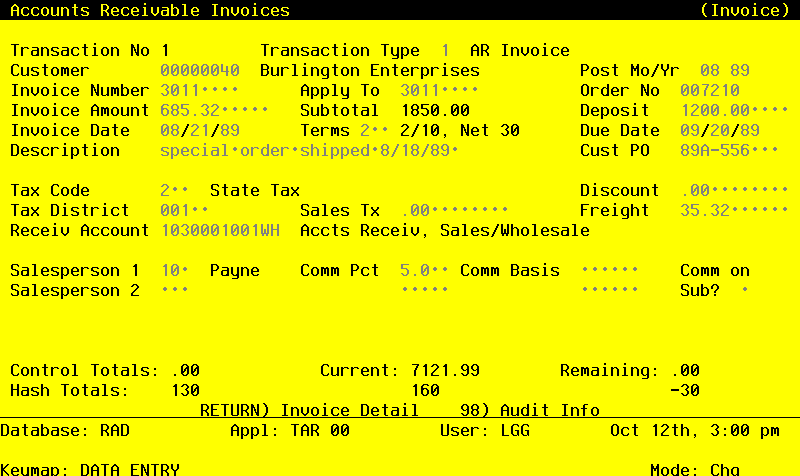Click the salesperson name Payne
The height and width of the screenshot is (476, 800).
pos(235,271)
